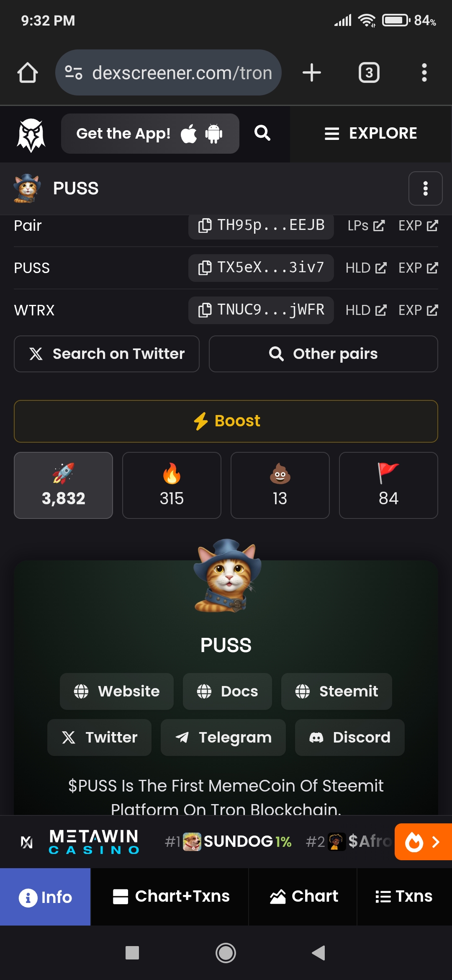Tap the dexscreener.com/tron address bar
This screenshot has width=452, height=980.
pos(168,72)
